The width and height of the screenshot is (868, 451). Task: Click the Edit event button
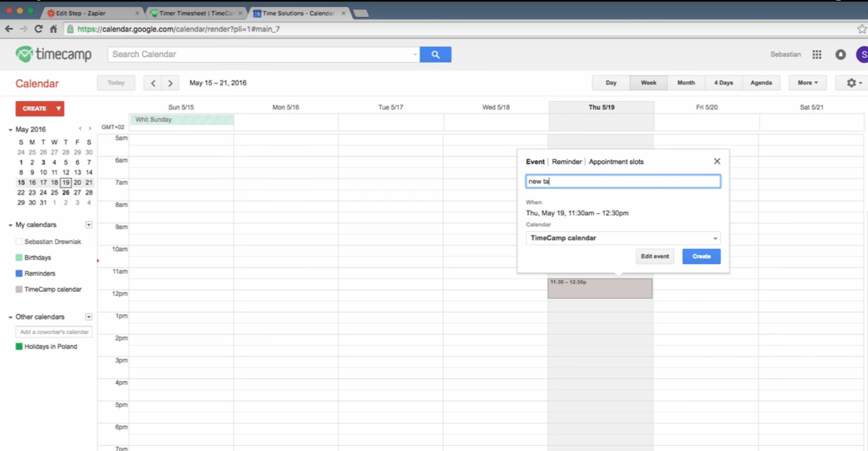tap(655, 256)
